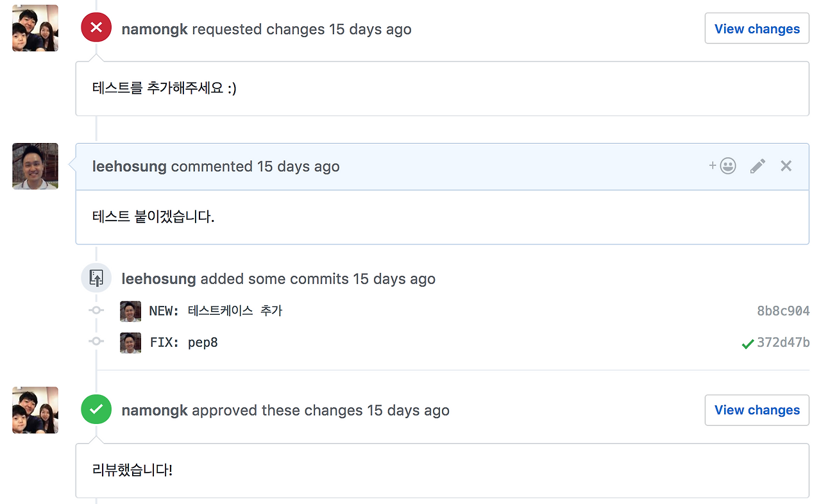Click the red changes-requested X badge
821x504 pixels.
coord(96,28)
